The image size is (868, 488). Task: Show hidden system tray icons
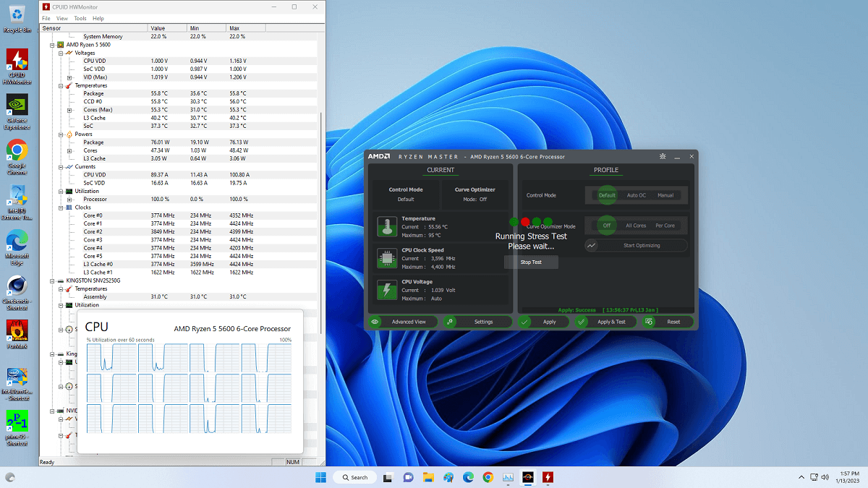[801, 477]
